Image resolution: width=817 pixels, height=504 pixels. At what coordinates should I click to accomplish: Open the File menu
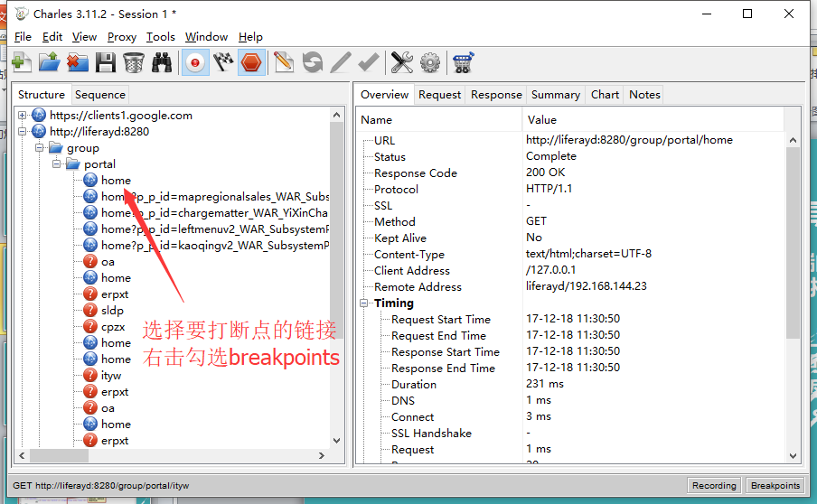click(x=23, y=37)
